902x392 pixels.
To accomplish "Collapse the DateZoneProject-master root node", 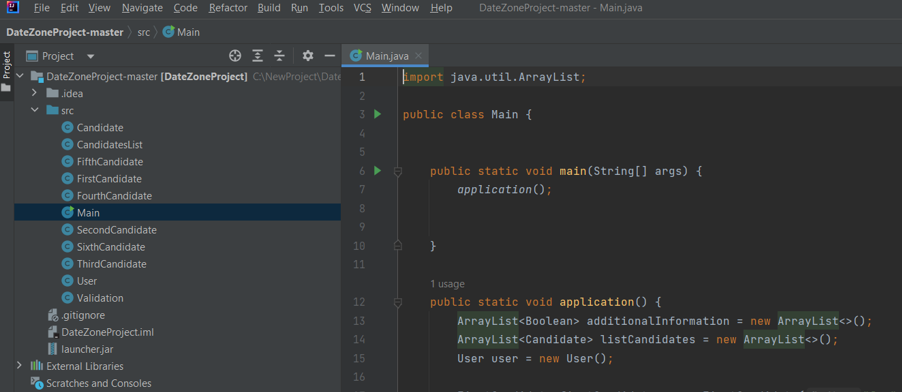I will (21, 76).
